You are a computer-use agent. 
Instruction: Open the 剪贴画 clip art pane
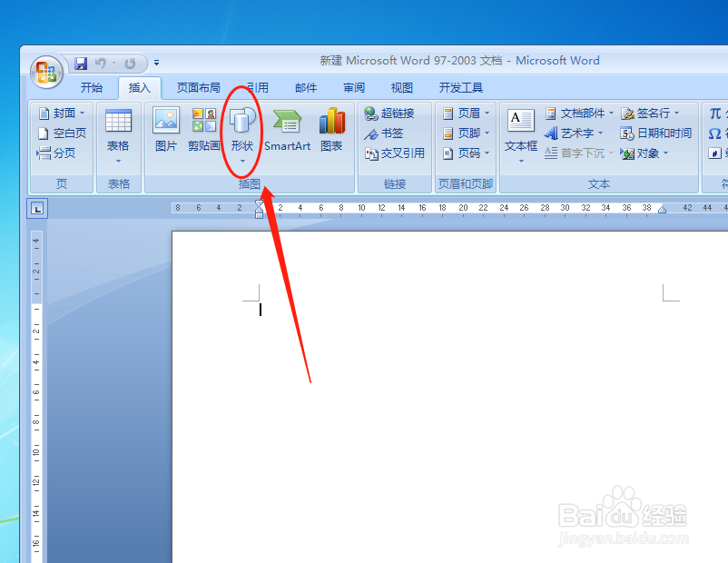pyautogui.click(x=204, y=130)
